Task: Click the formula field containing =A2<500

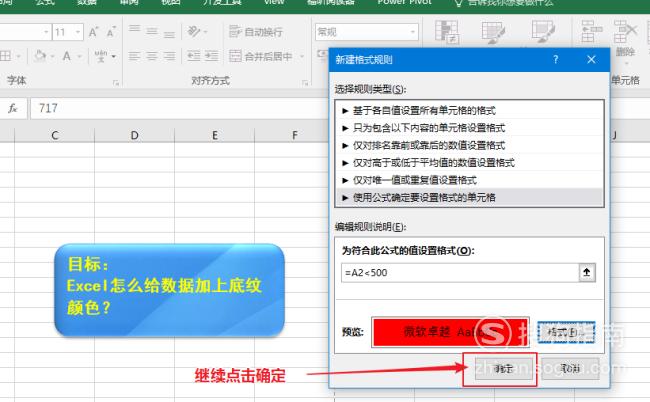Action: pos(460,272)
